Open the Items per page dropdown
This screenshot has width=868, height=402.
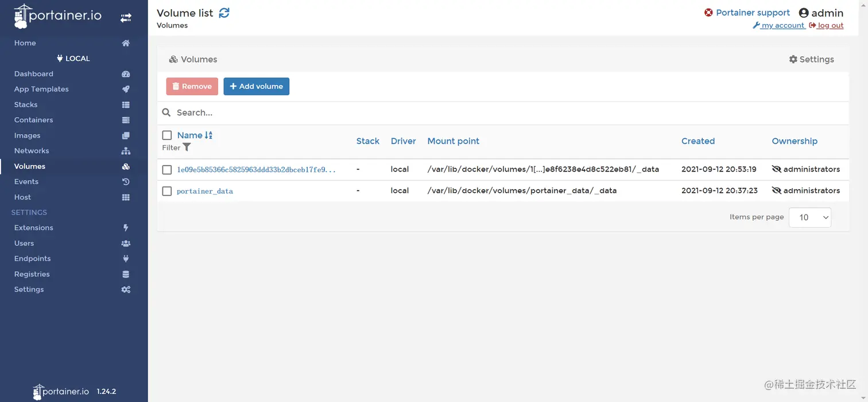[810, 217]
